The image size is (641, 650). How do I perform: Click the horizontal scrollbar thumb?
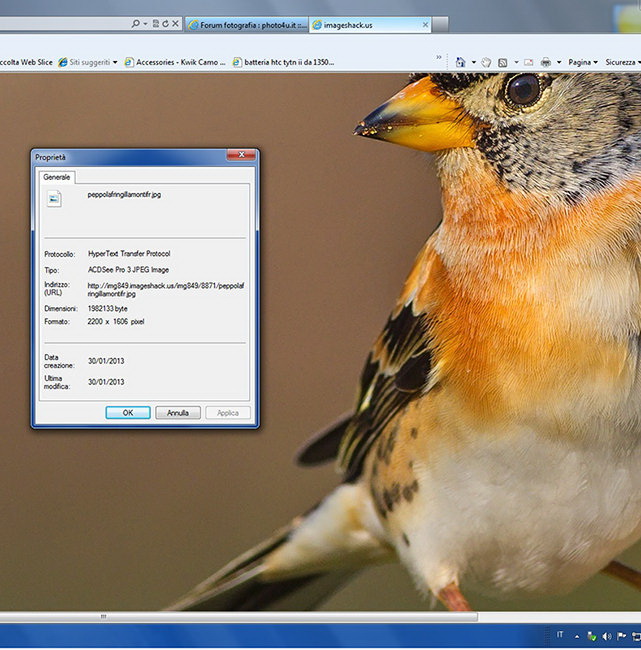[x=238, y=616]
